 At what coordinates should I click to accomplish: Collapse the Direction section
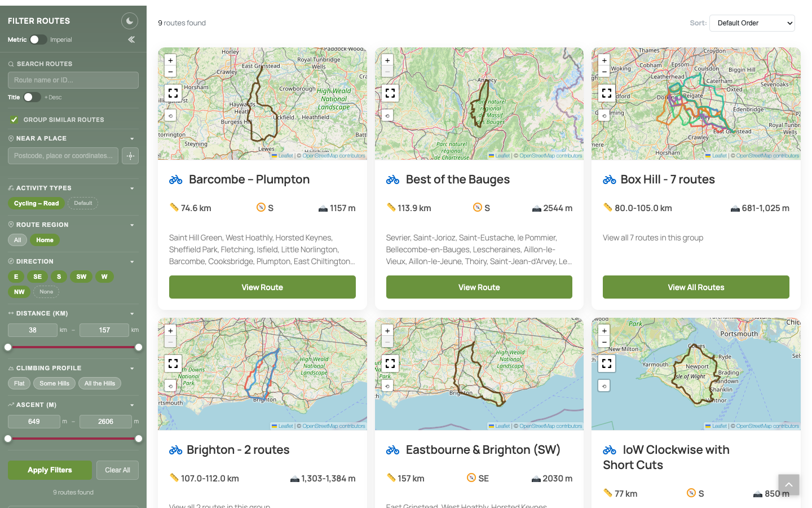point(132,262)
